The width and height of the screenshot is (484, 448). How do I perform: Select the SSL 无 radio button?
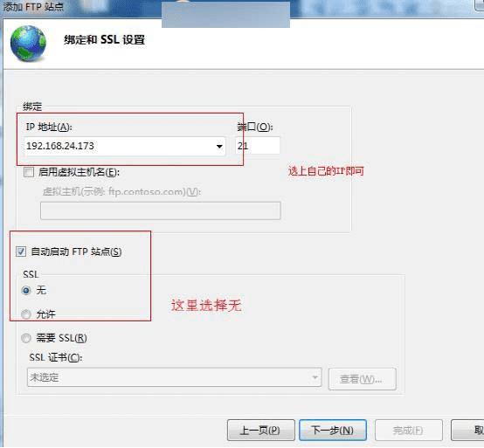26,290
